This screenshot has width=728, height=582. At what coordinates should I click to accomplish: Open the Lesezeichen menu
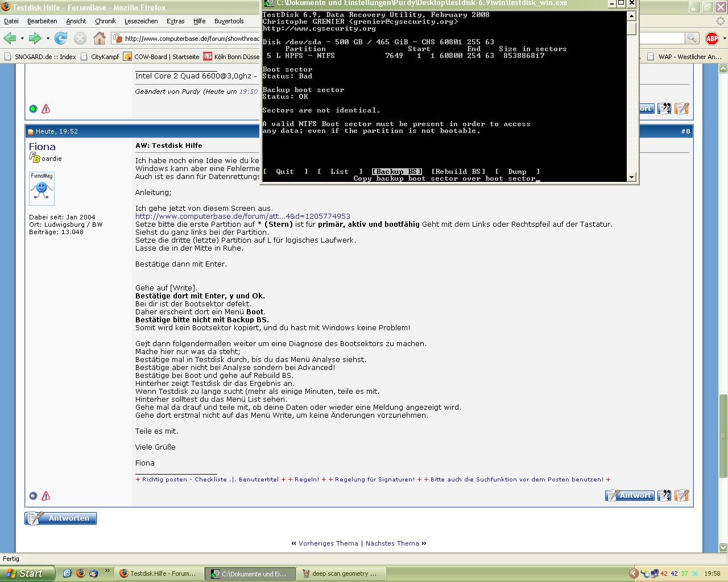click(141, 21)
